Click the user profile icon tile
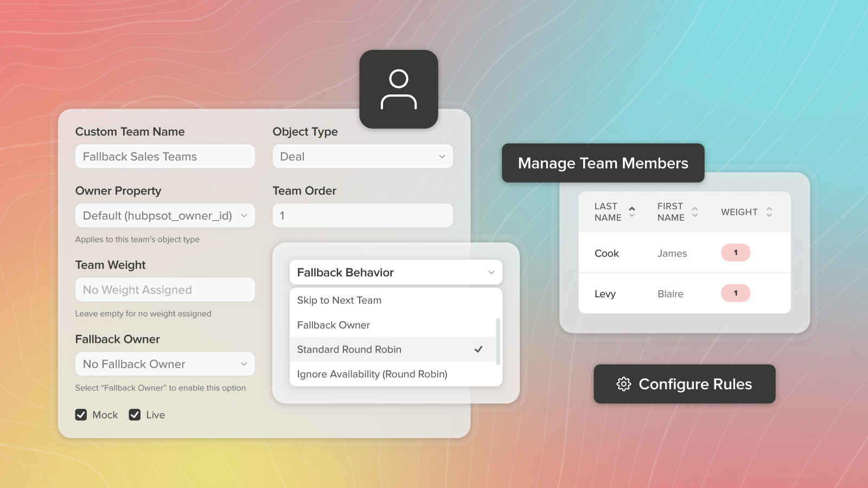The image size is (868, 488). (399, 89)
